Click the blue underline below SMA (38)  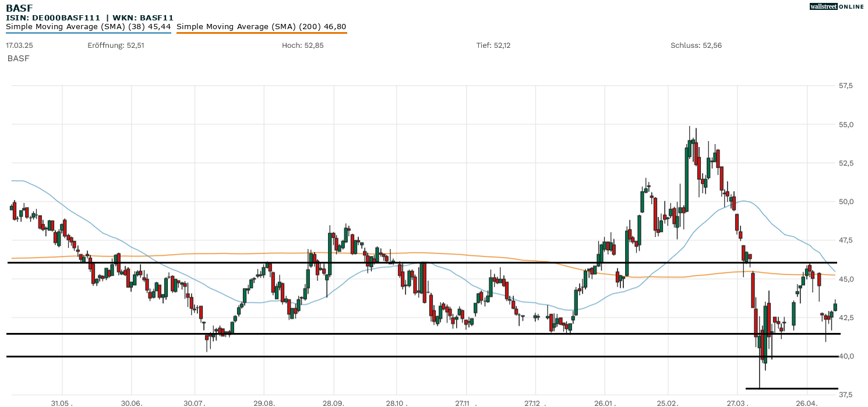(x=89, y=33)
